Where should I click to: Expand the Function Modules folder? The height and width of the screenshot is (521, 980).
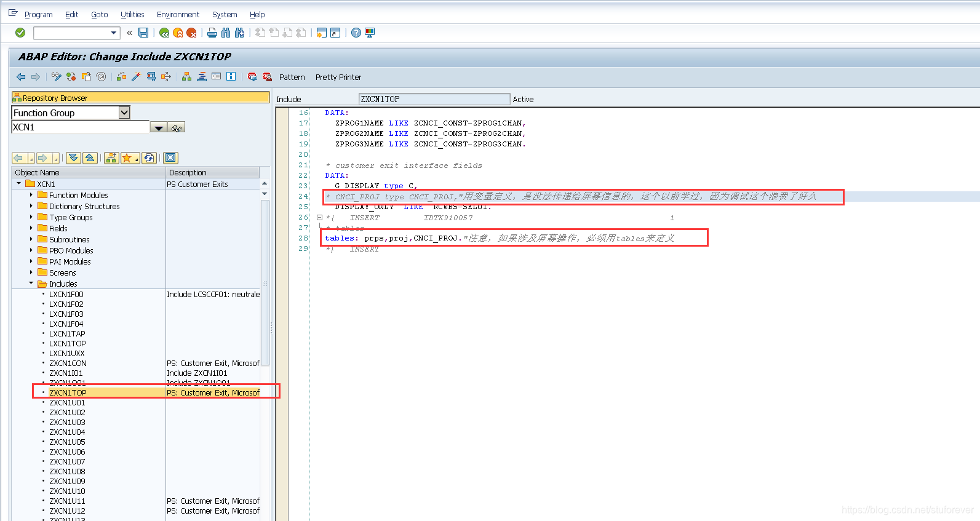31,194
